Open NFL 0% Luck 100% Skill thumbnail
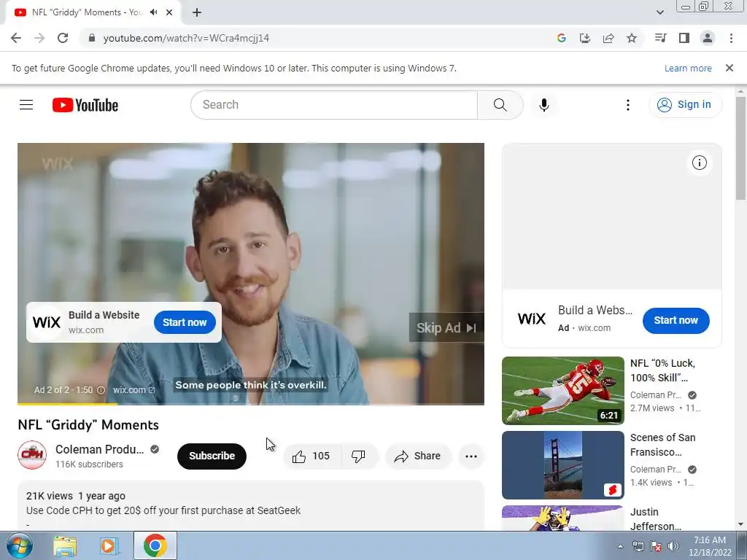747x560 pixels. pos(562,391)
